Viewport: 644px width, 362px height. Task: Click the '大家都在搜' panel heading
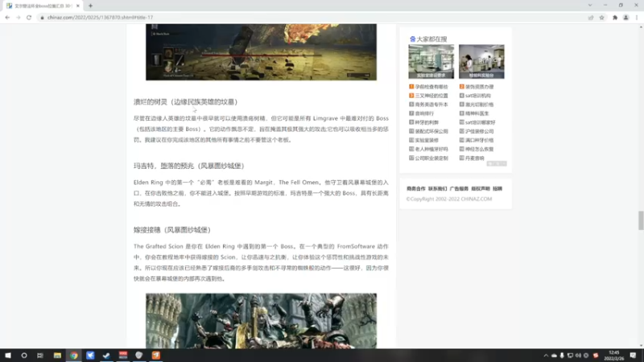[x=431, y=39]
